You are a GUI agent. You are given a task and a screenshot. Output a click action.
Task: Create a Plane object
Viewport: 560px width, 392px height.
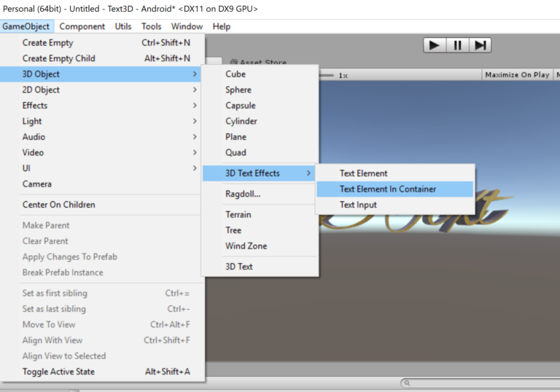tap(260, 137)
